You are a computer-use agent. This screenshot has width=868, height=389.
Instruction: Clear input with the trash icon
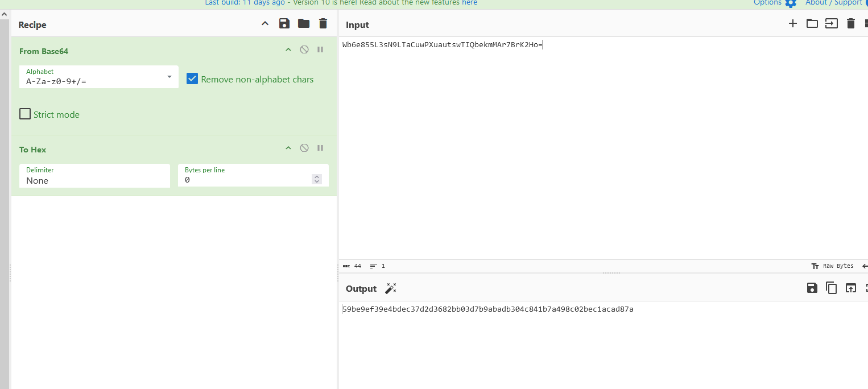(x=851, y=23)
